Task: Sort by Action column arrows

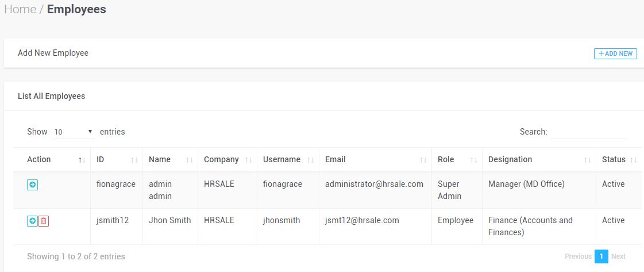Action: pyautogui.click(x=82, y=160)
